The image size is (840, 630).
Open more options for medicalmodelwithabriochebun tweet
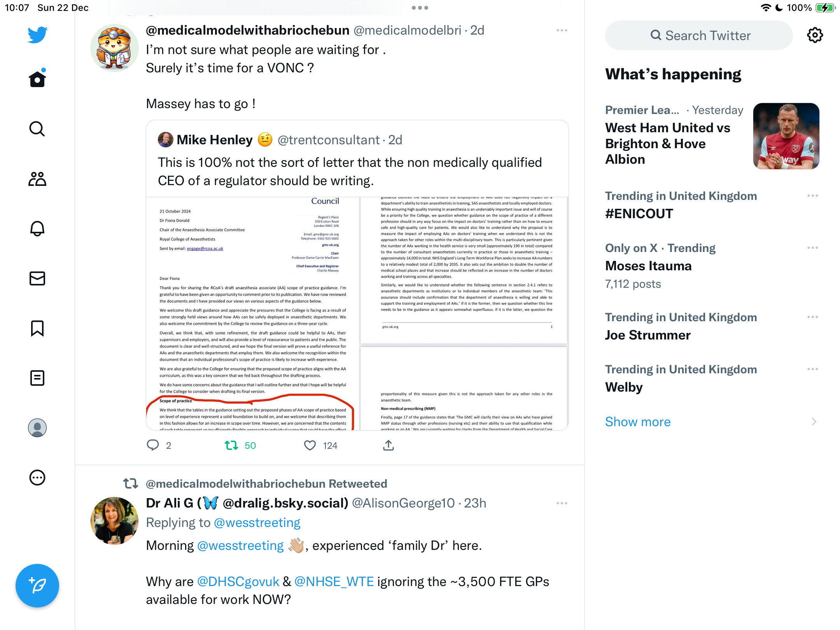point(562,30)
